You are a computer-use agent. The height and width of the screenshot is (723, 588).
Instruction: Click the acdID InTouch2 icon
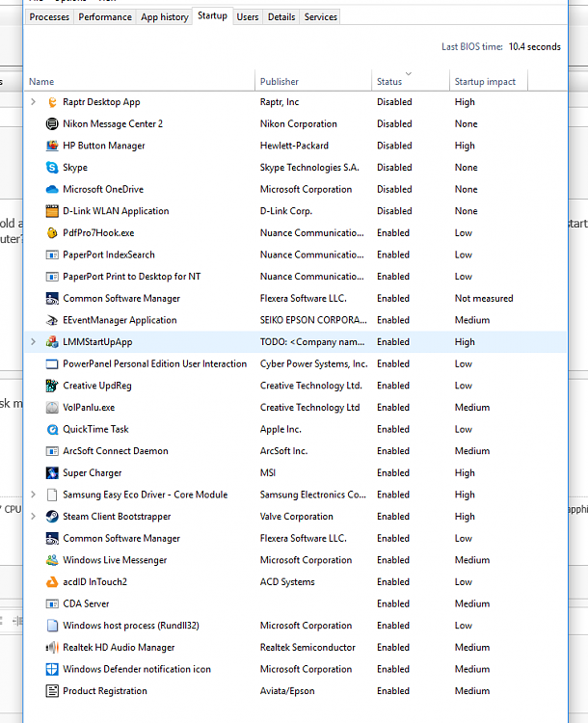(x=52, y=582)
